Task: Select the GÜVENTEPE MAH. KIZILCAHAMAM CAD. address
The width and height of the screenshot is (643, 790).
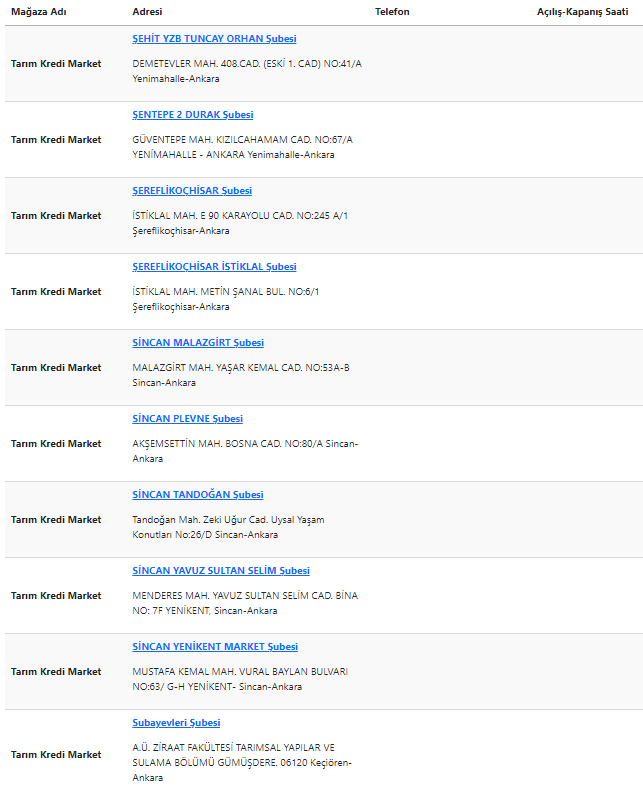Action: (x=242, y=148)
